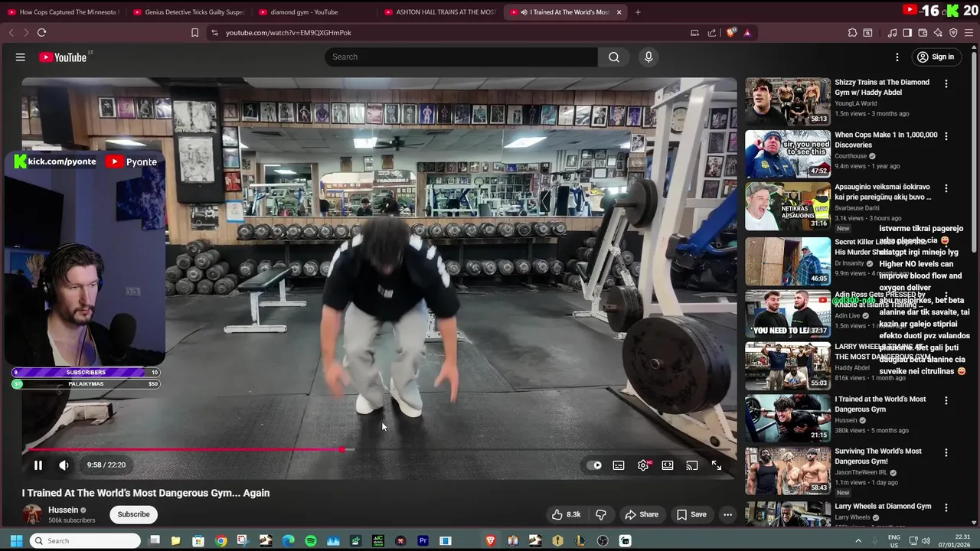The width and height of the screenshot is (980, 551).
Task: Open options for Larry Wheels at Diamond Gym
Action: (x=946, y=507)
